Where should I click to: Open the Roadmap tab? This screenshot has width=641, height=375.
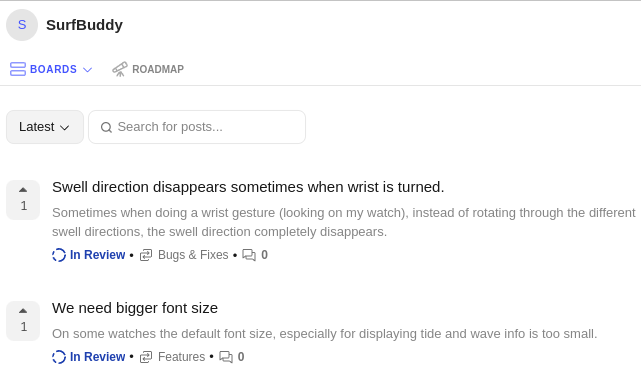click(x=148, y=69)
